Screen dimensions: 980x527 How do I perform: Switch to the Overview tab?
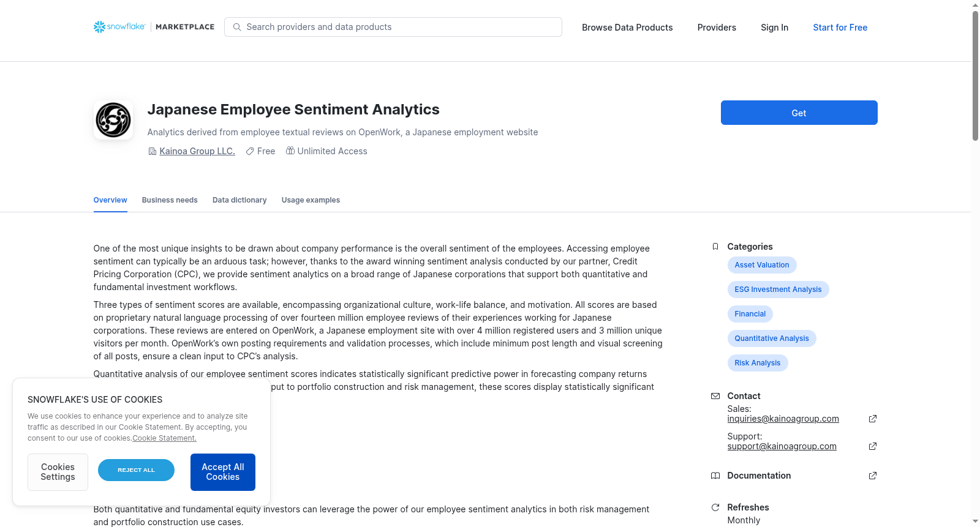[110, 200]
